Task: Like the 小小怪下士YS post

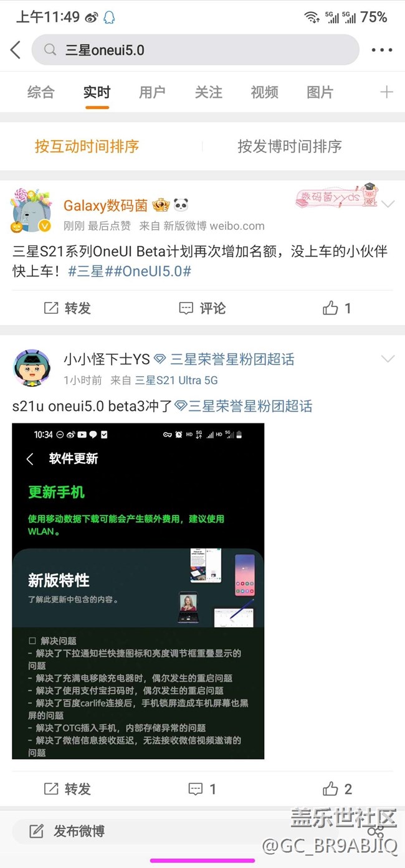Action: pos(337,789)
